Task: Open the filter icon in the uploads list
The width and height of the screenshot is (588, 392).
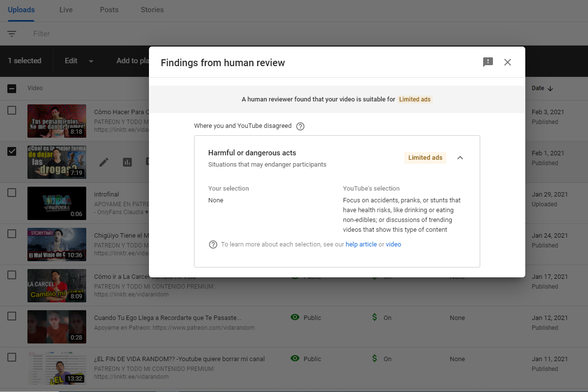Action: pos(12,34)
